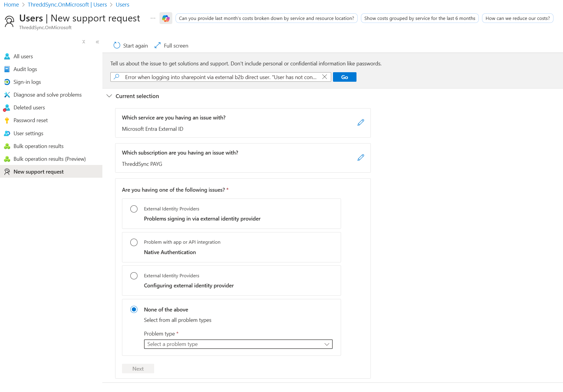The height and width of the screenshot is (392, 563).
Task: Open Sign-in logs in sidebar
Action: (27, 82)
